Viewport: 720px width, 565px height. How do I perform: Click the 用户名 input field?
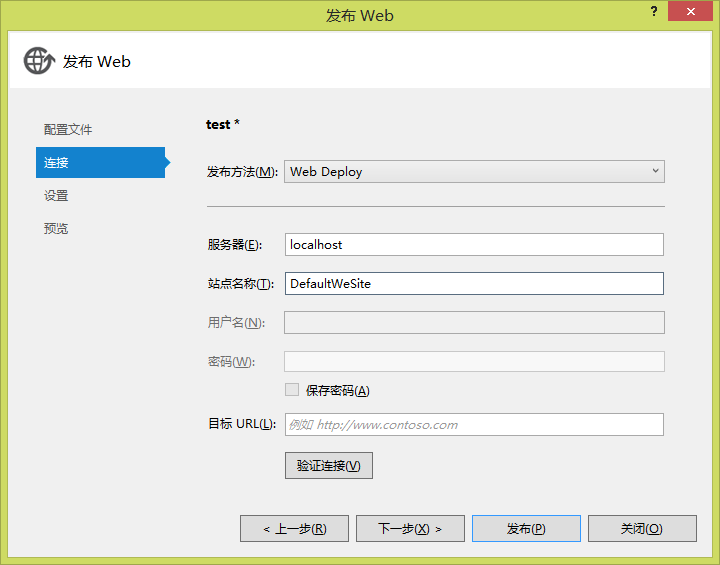(474, 322)
